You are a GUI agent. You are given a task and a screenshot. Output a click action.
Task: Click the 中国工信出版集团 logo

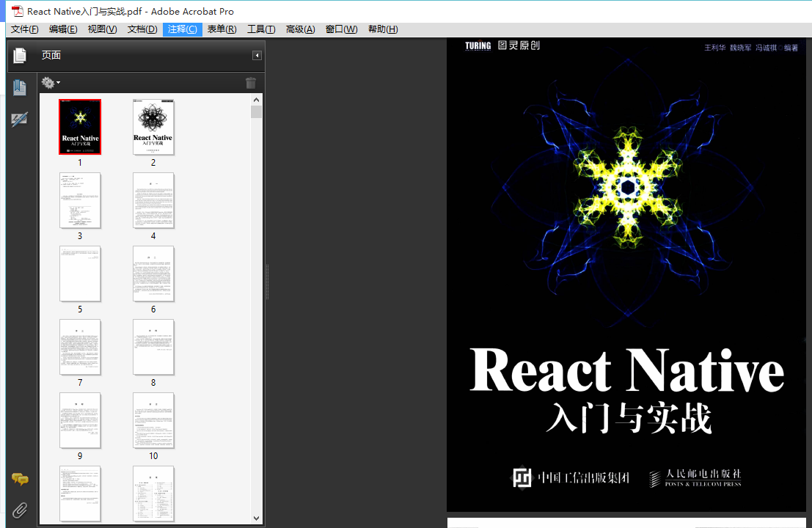(571, 477)
